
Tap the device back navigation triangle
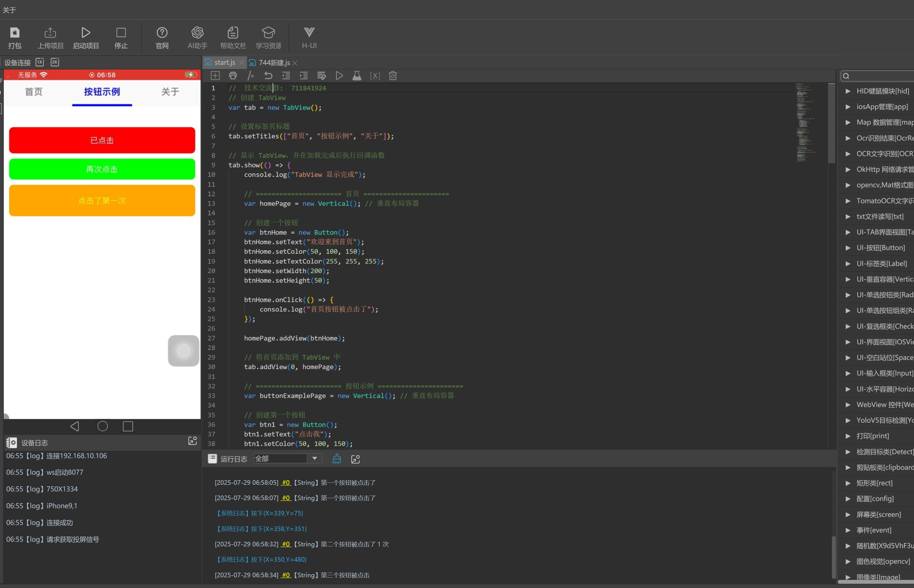[x=75, y=426]
